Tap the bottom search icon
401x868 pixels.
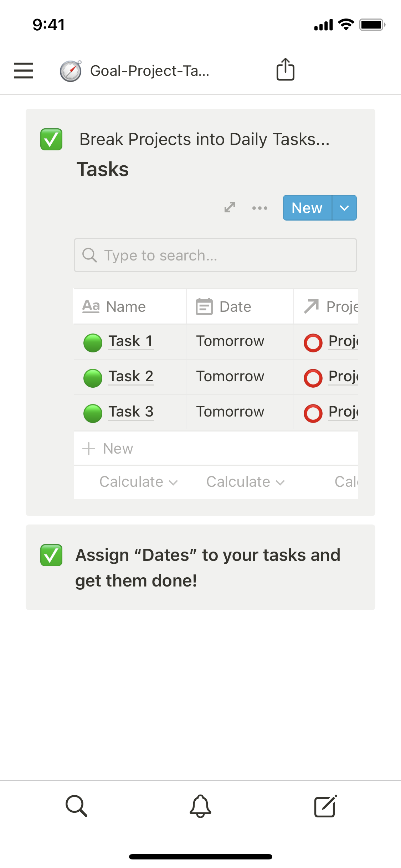(76, 806)
